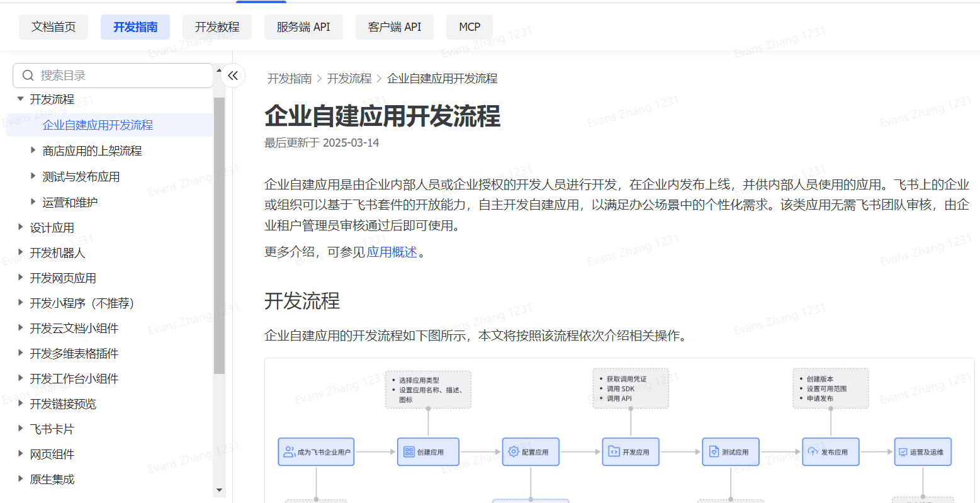
Task: Click the sidebar scrollbar thumb
Action: [x=219, y=236]
